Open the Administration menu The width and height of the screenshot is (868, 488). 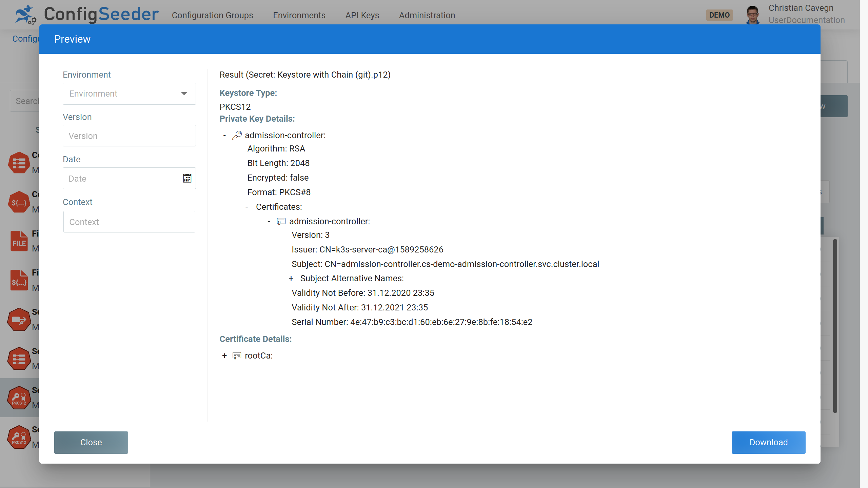[427, 15]
